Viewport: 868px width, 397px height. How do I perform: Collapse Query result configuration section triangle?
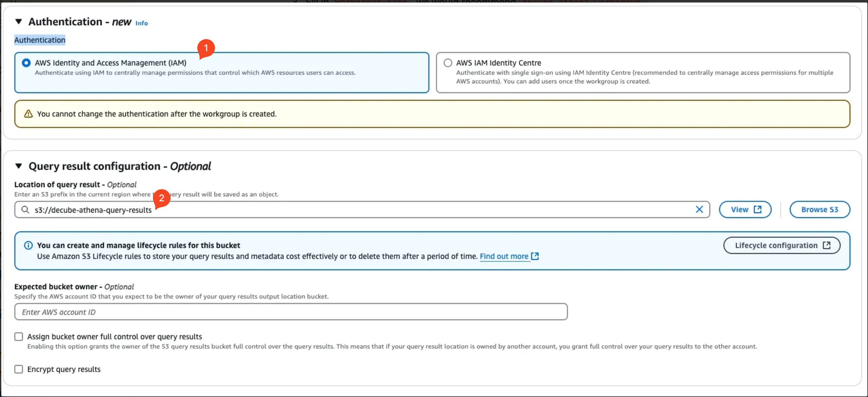(x=19, y=166)
